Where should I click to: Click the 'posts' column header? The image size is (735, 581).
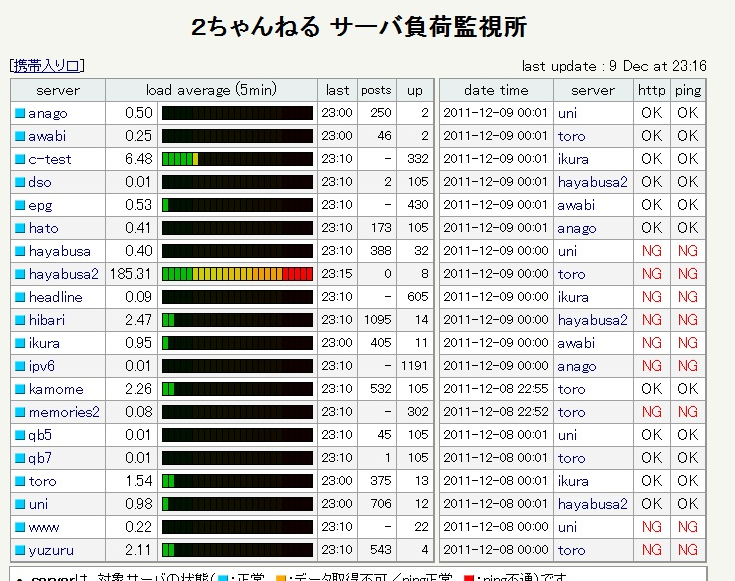[x=376, y=90]
